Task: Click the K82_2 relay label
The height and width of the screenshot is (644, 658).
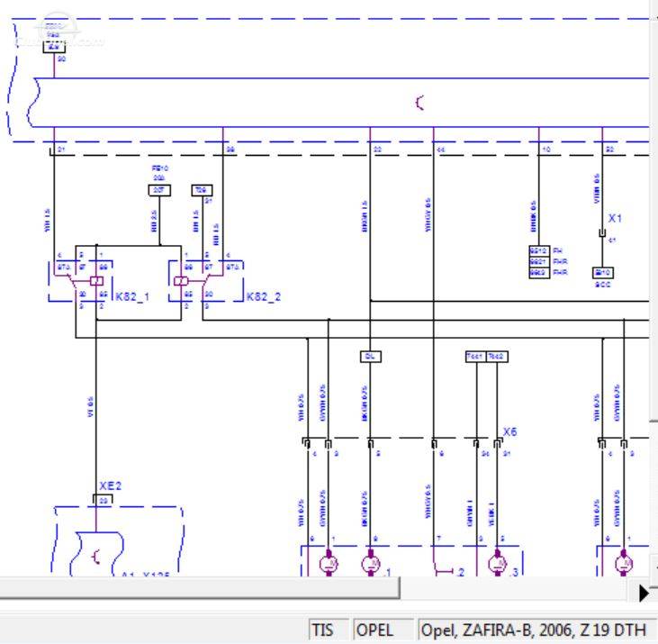Action: [x=264, y=297]
